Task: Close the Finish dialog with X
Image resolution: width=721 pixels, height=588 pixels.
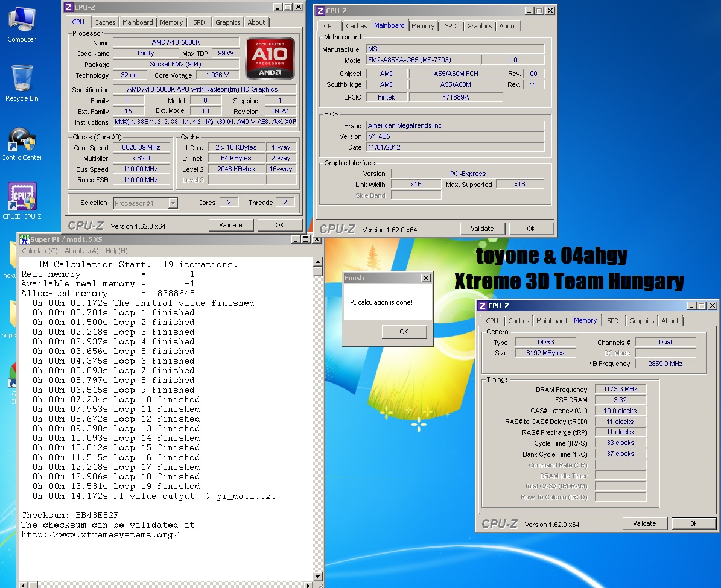Action: point(426,277)
